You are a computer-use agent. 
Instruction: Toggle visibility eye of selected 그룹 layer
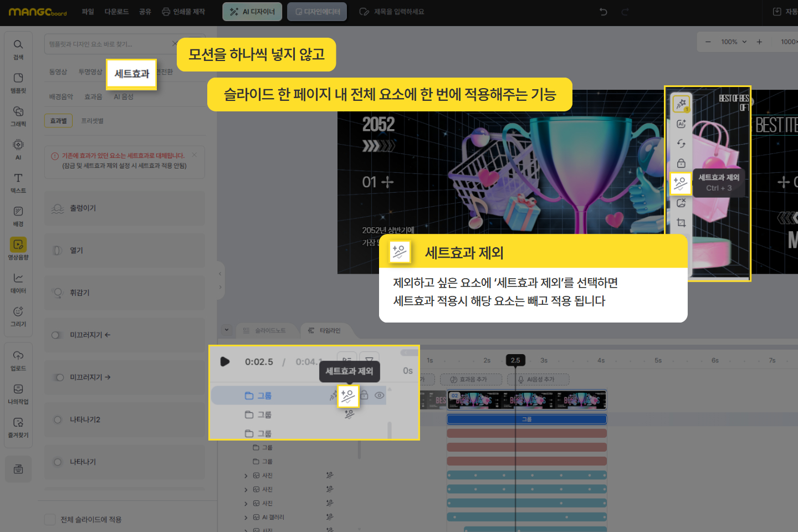click(380, 396)
